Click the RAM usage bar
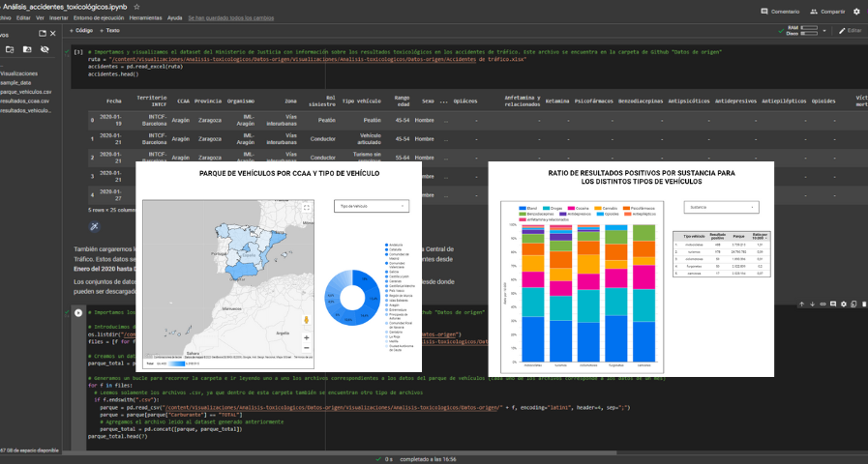 click(809, 28)
